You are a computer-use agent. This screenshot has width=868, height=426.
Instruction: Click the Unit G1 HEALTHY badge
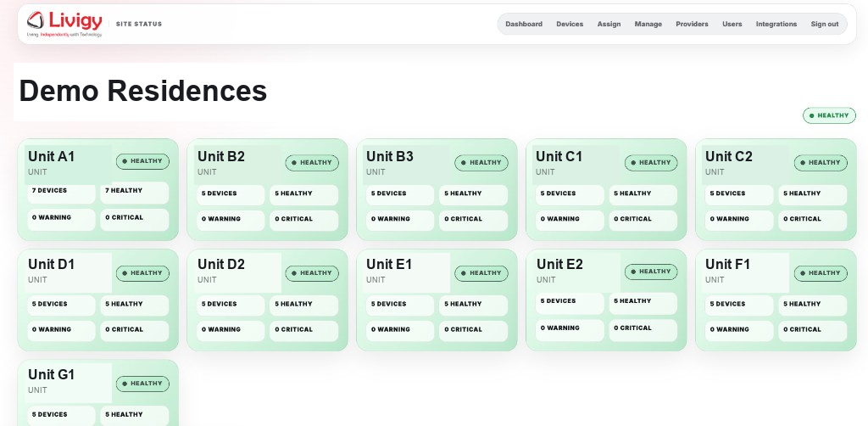[x=142, y=384]
